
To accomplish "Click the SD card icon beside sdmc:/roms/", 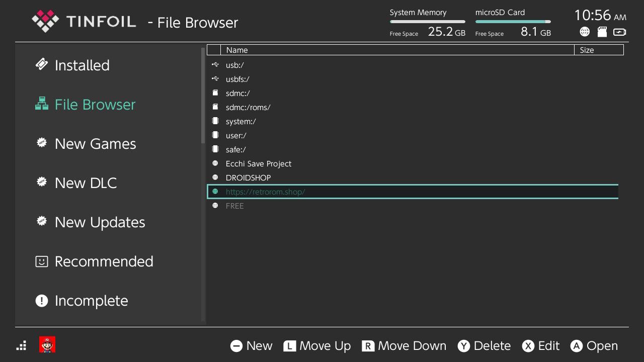I will (215, 107).
